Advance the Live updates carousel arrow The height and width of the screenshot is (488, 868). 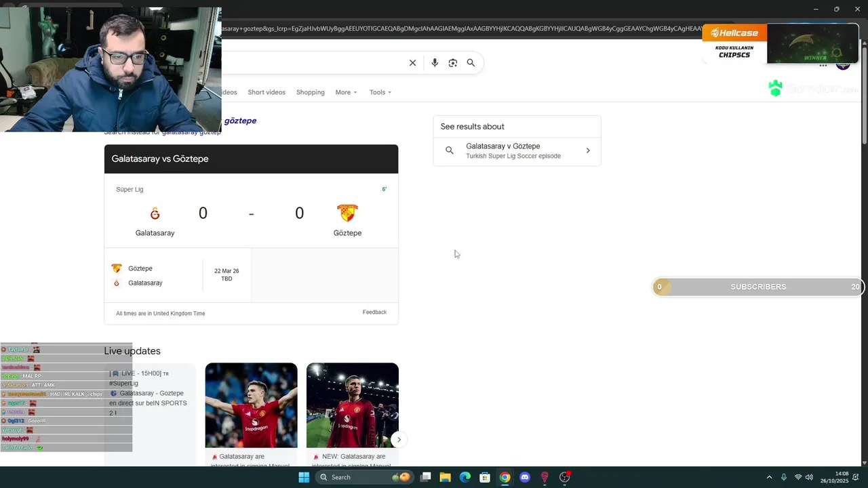(x=399, y=439)
